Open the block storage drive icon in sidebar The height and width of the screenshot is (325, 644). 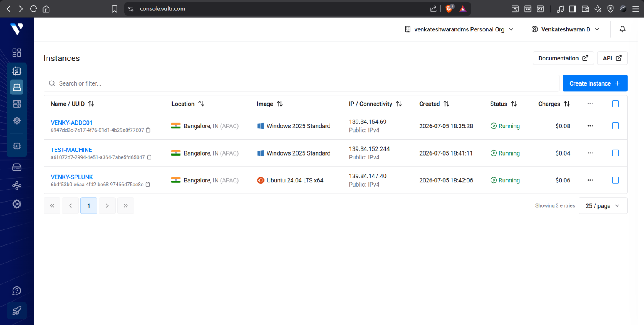coord(17,167)
